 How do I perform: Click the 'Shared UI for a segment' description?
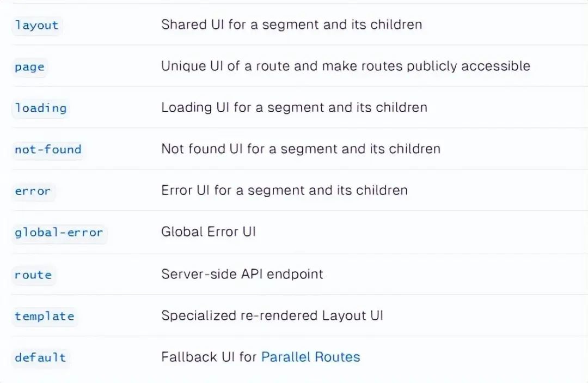tap(291, 25)
